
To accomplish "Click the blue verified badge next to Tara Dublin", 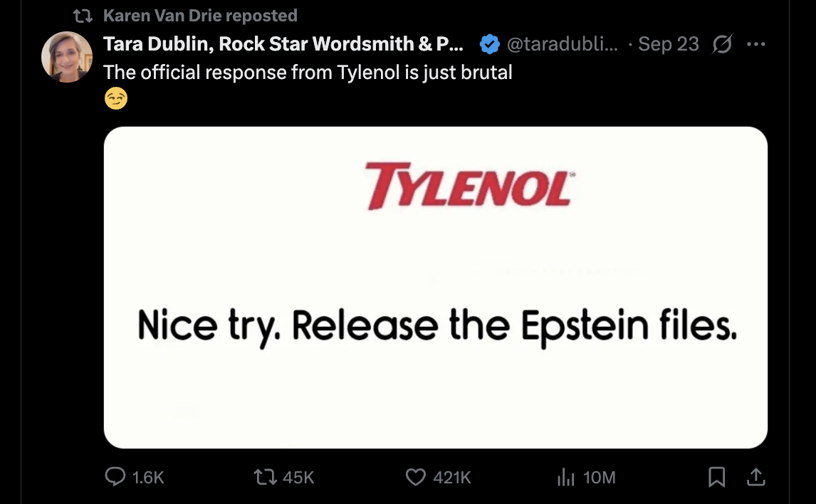I will click(x=489, y=43).
